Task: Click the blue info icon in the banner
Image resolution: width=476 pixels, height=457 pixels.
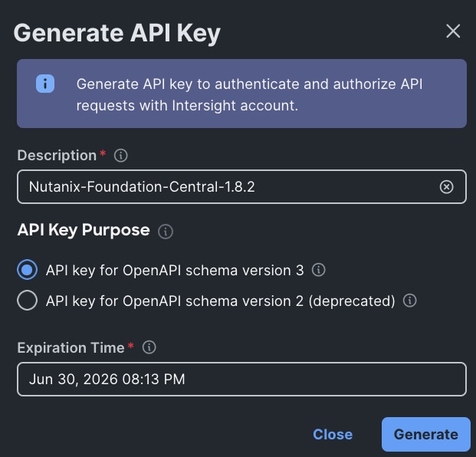Action: 45,84
